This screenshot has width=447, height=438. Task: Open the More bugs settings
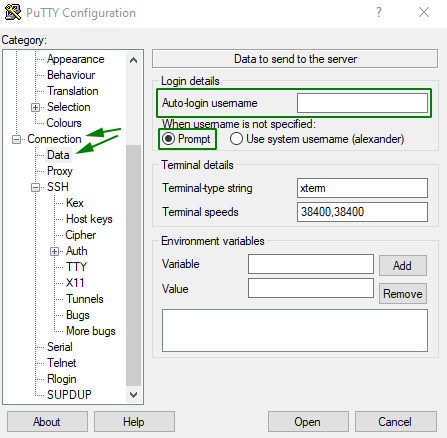pos(91,331)
